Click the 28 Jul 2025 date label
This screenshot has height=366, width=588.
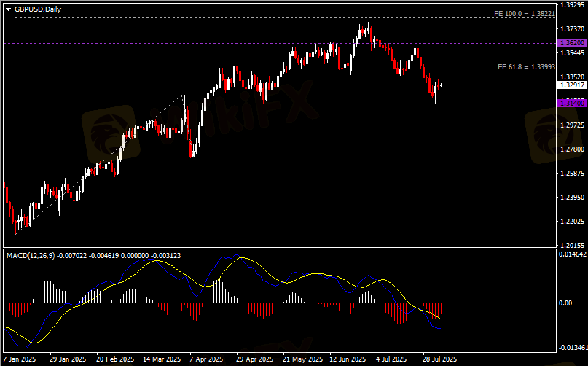[x=440, y=359]
